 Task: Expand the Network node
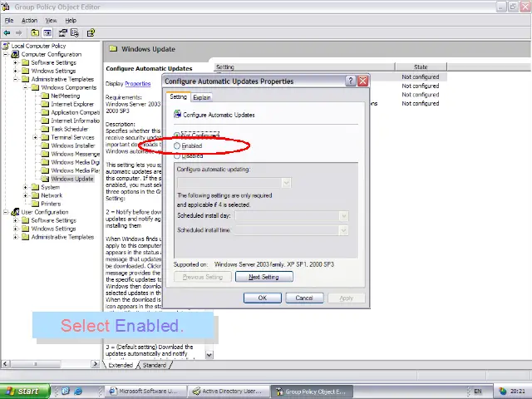pos(26,195)
